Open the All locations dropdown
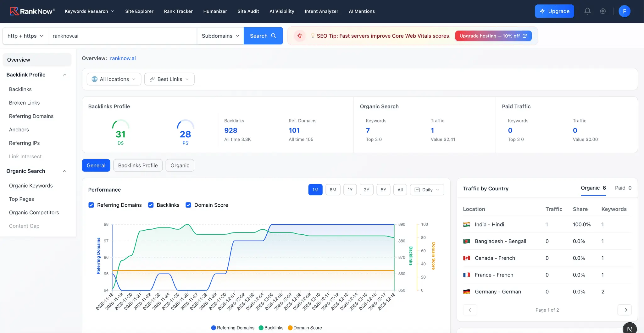 point(114,79)
